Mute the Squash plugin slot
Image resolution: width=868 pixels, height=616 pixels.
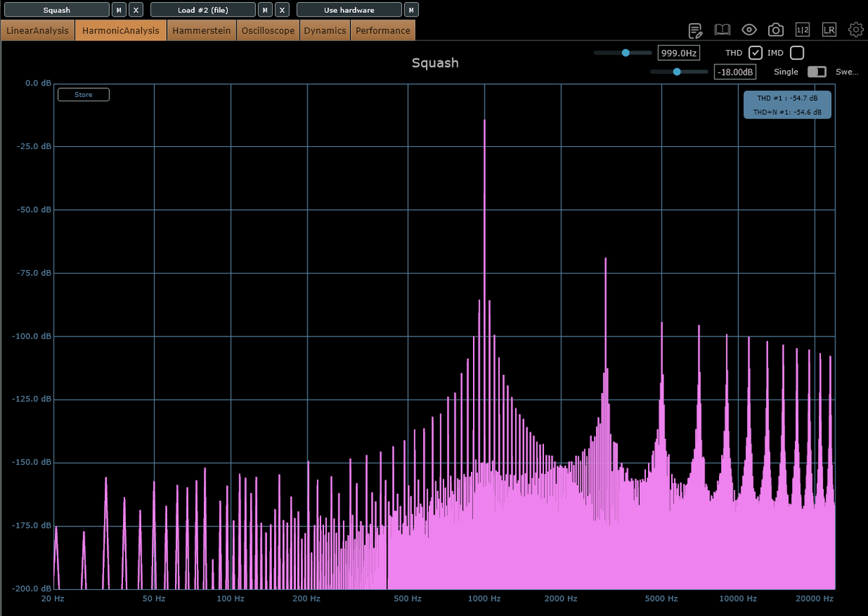click(x=119, y=10)
